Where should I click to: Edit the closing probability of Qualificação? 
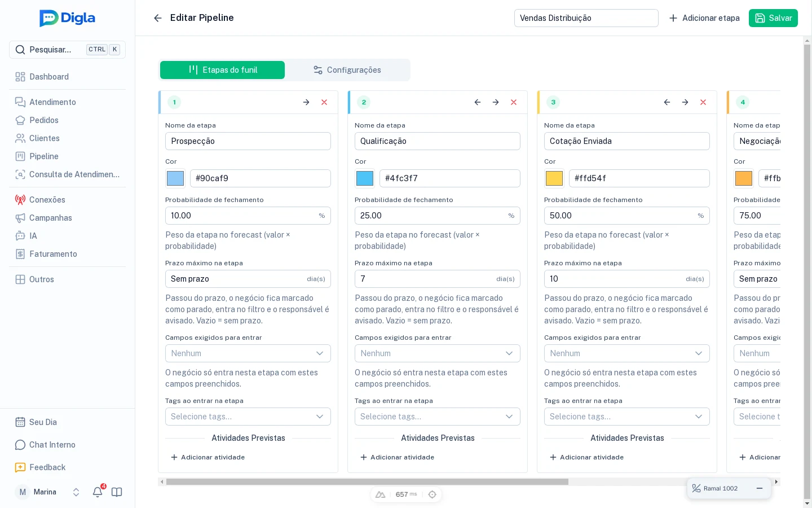pyautogui.click(x=438, y=216)
